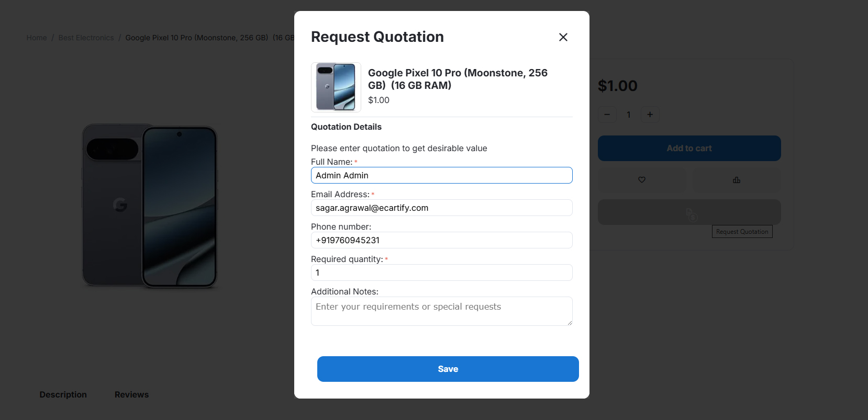868x420 pixels.
Task: Click the compare product icon
Action: pos(737,180)
